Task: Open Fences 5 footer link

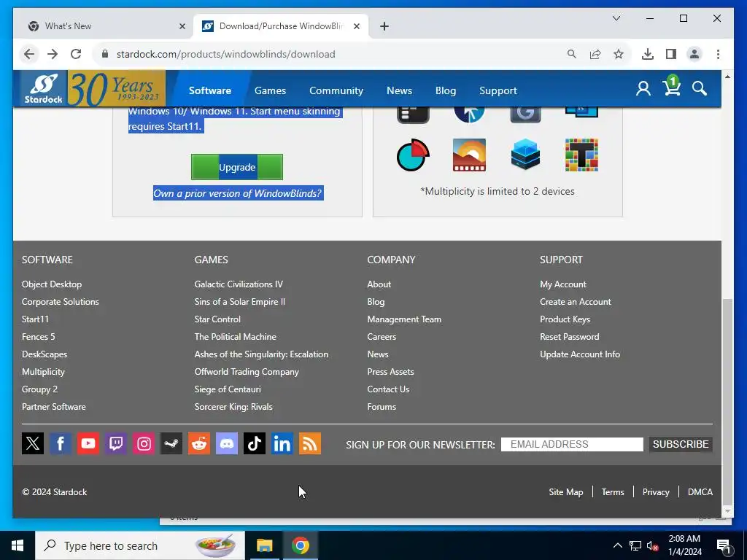Action: tap(38, 337)
